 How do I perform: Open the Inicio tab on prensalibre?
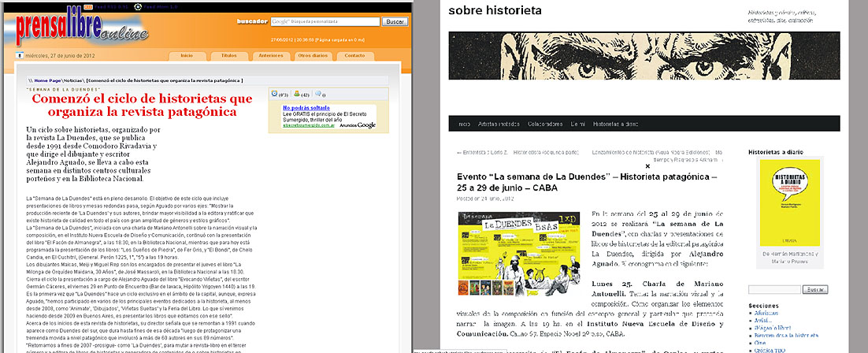tap(187, 56)
